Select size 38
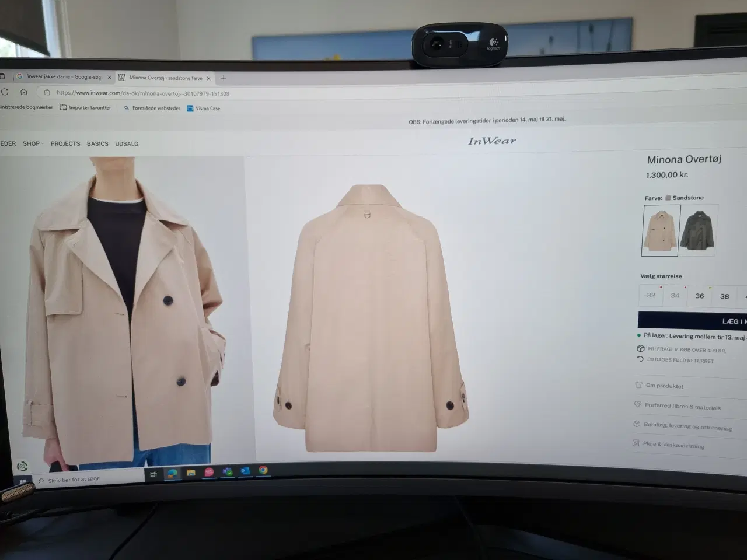747x560 pixels. (724, 296)
